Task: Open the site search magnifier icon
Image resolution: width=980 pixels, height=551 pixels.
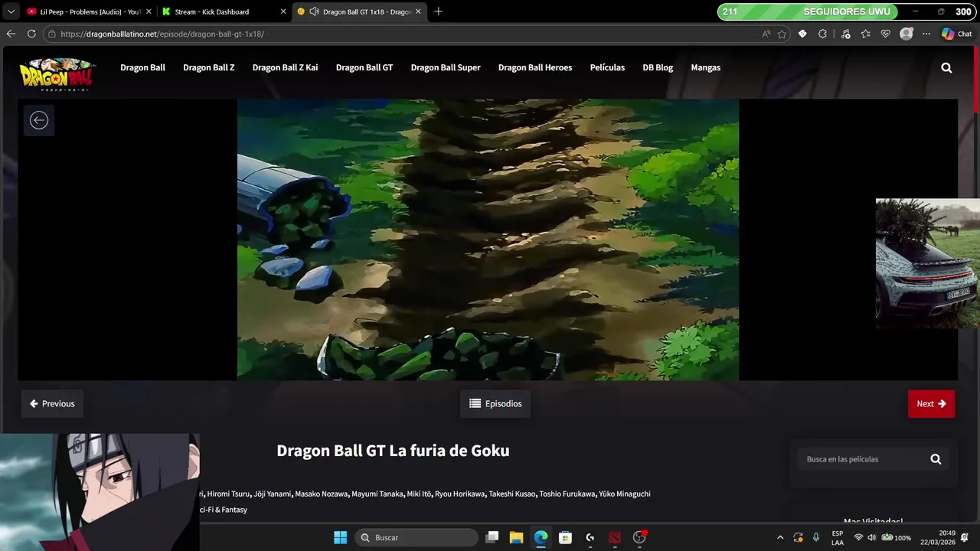Action: tap(946, 67)
